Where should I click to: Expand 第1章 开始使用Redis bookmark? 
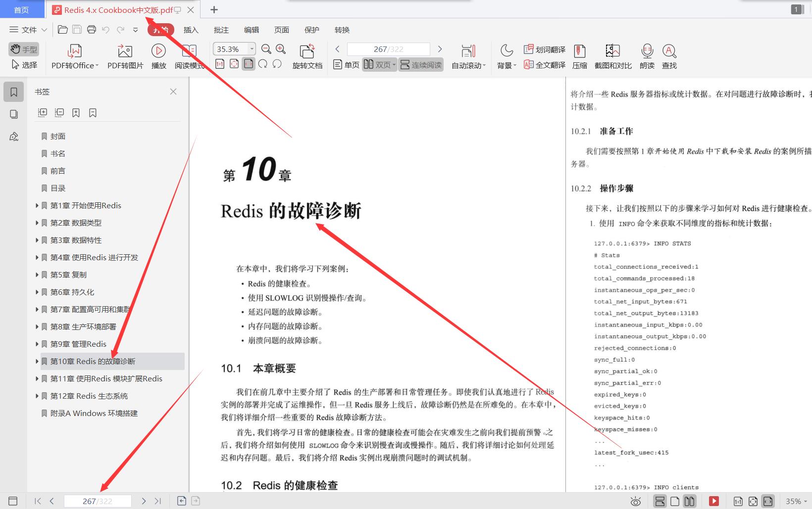coord(37,205)
